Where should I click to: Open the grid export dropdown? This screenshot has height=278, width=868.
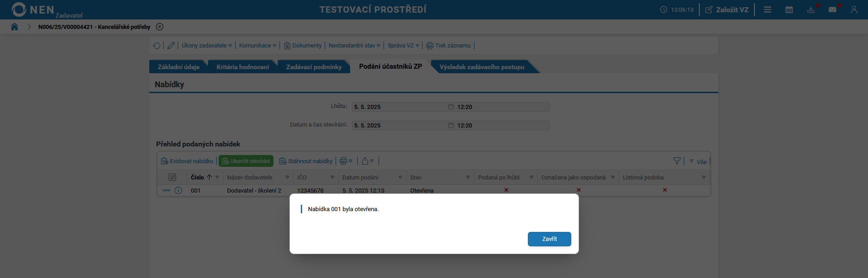(x=368, y=161)
